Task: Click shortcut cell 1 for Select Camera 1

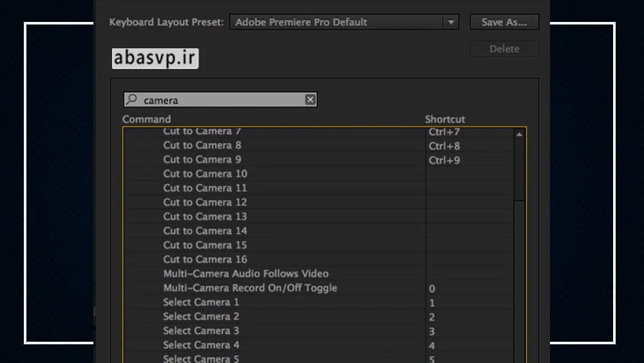Action: pyautogui.click(x=469, y=302)
